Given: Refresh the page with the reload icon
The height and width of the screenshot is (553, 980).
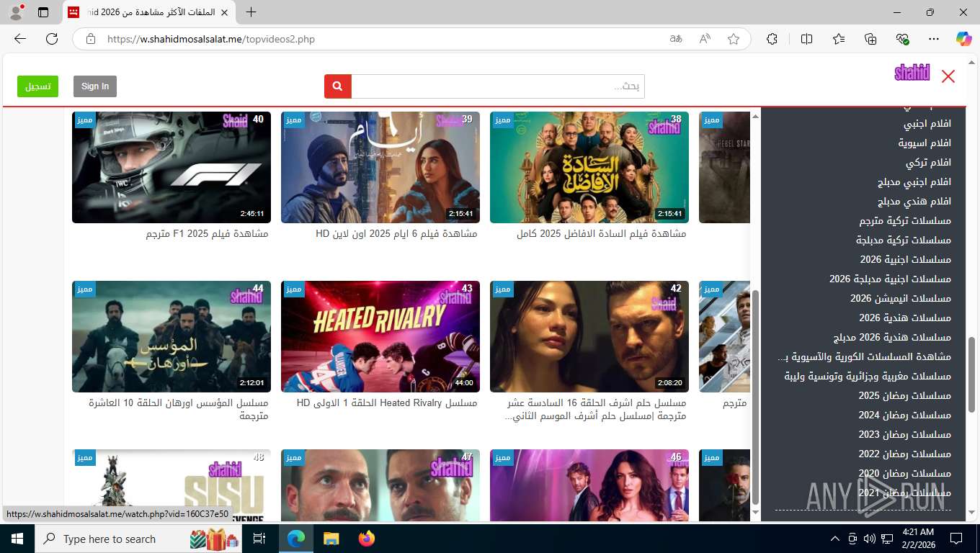Looking at the screenshot, I should [52, 39].
